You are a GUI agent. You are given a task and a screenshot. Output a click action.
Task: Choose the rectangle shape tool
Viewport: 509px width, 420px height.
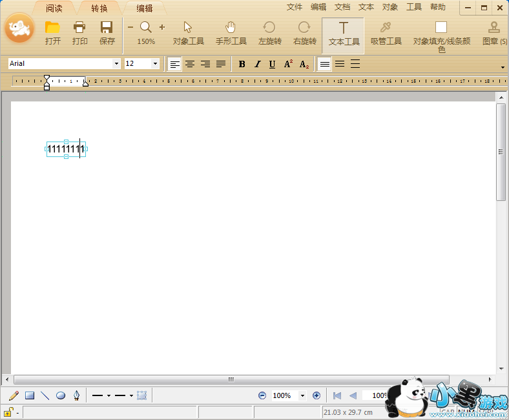30,395
